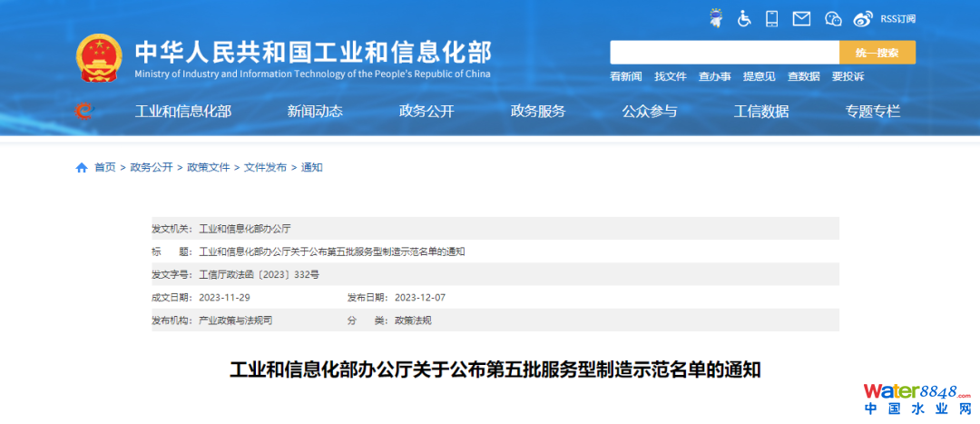
Task: Click the 要投诉 quick link
Action: pyautogui.click(x=848, y=76)
